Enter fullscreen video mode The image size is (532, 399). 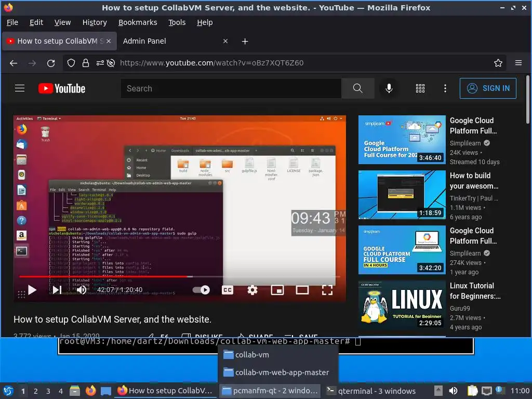(327, 290)
